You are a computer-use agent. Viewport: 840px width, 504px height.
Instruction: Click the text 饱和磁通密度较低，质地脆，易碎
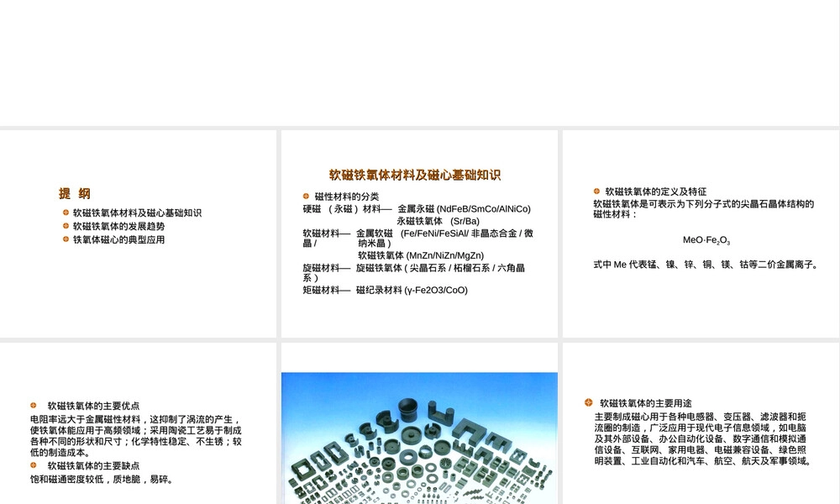click(x=102, y=480)
